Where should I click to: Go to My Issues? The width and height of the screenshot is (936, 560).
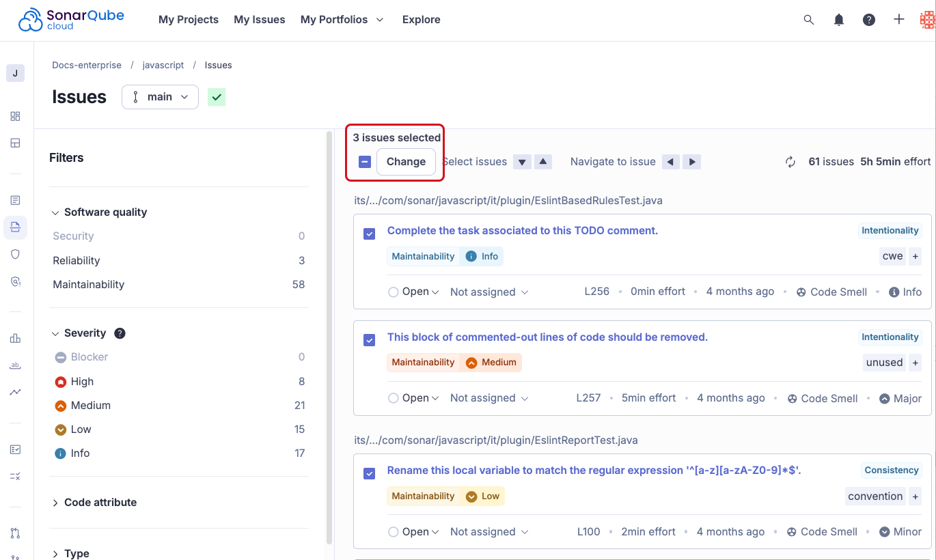[x=260, y=20]
